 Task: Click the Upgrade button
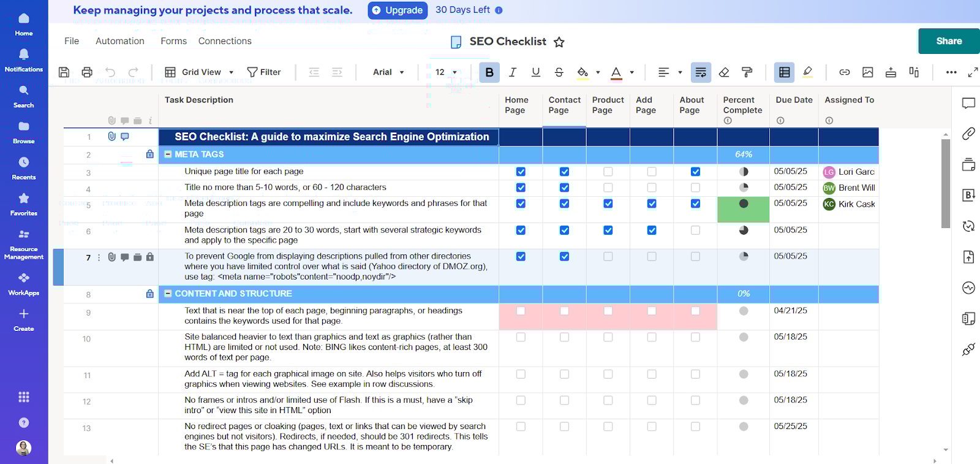[398, 10]
